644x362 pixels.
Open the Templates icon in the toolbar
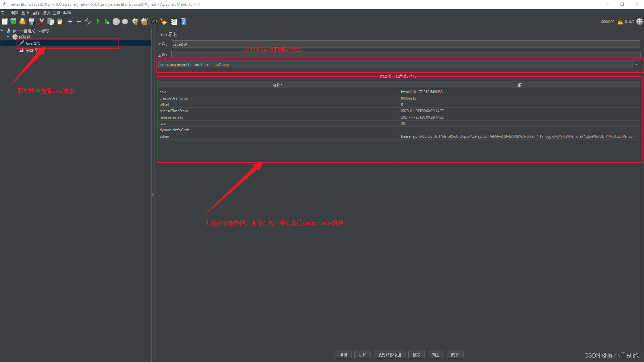coord(13,22)
